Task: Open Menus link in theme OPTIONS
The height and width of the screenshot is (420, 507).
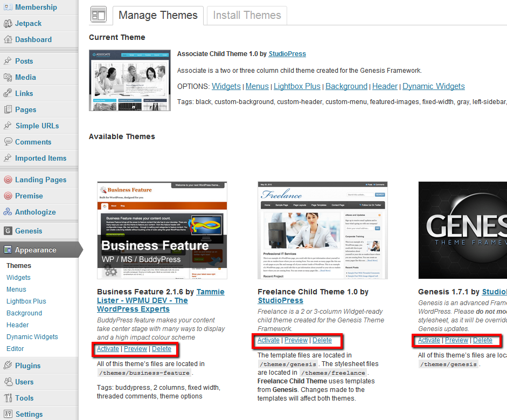Action: 257,86
